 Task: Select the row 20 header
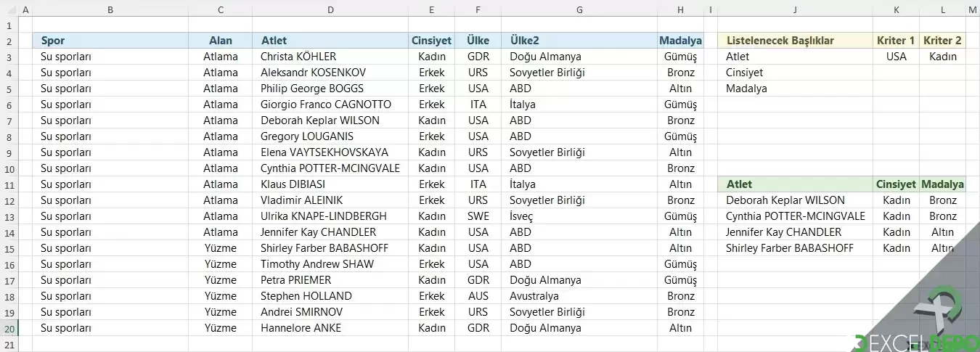[x=7, y=328]
